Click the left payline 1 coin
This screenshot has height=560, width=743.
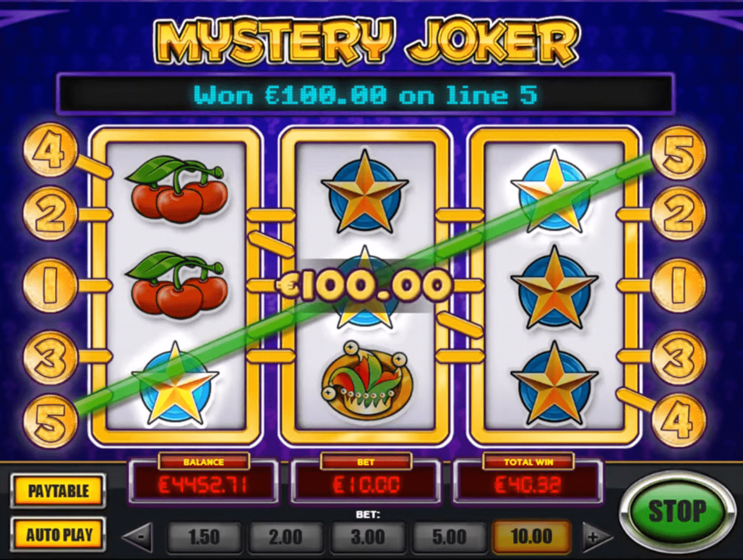point(50,285)
